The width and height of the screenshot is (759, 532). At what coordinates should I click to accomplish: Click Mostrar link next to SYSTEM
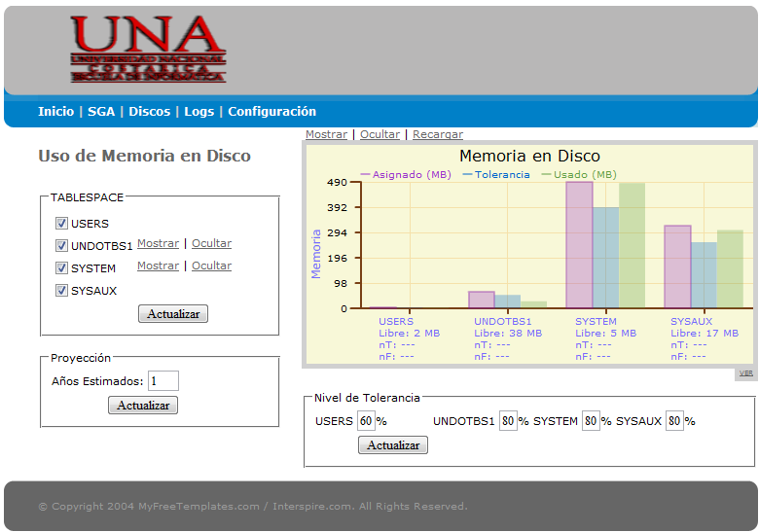pos(159,266)
